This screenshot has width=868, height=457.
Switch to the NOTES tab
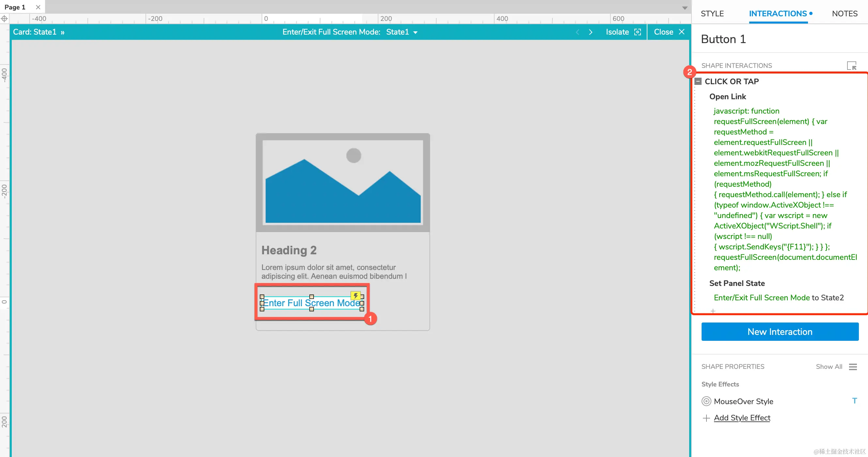[845, 13]
